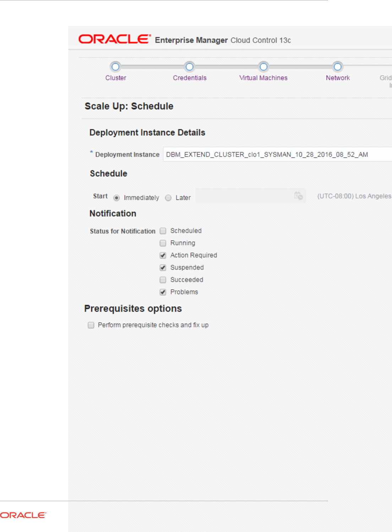Click the (UTC-08:00) Los Angeles timezone text
This screenshot has height=532, width=392.
click(x=354, y=196)
